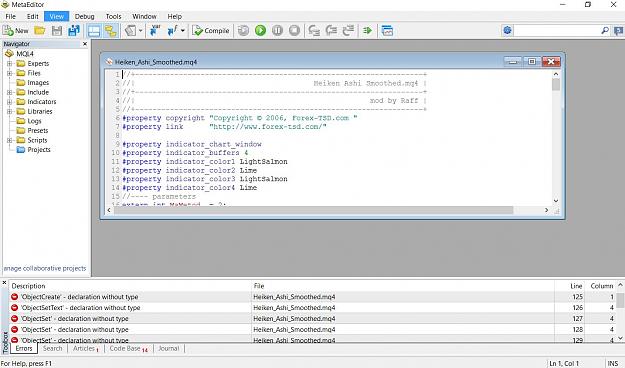Image resolution: width=625 pixels, height=368 pixels.
Task: Compile the current source file
Action: pyautogui.click(x=210, y=31)
